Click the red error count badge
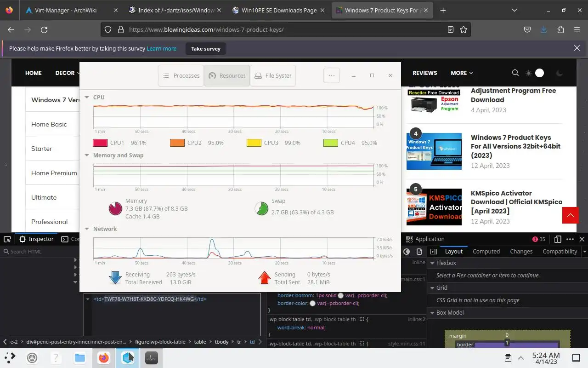 (x=539, y=239)
